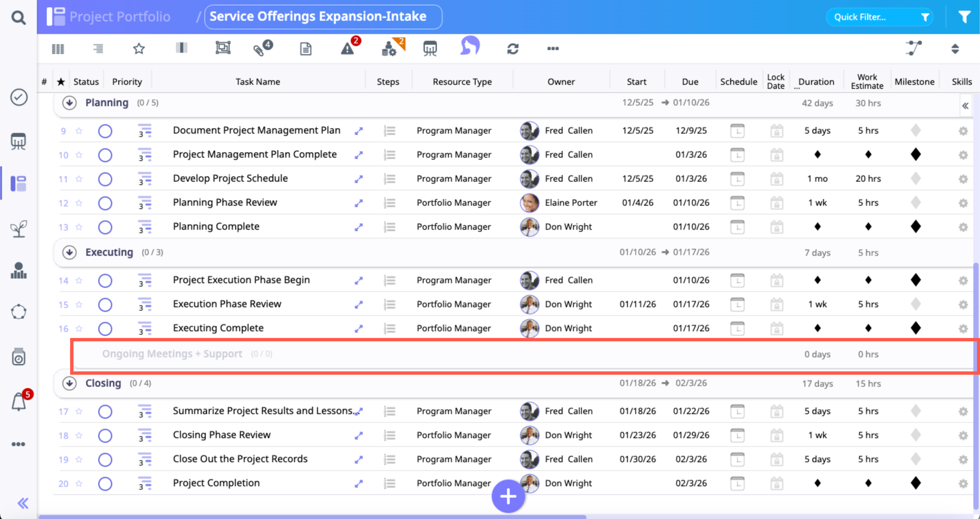This screenshot has height=519, width=980.
Task: Click the Service Offerings Expansion-Intake title field
Action: (323, 17)
